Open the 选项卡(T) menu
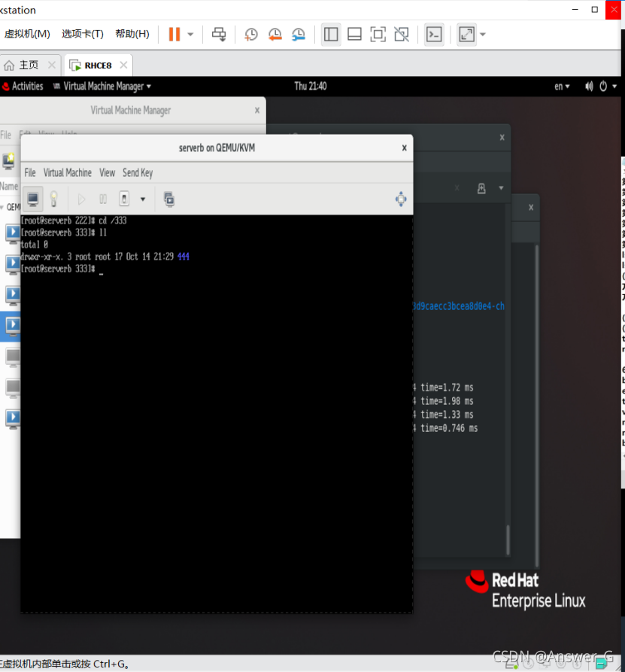 (83, 34)
